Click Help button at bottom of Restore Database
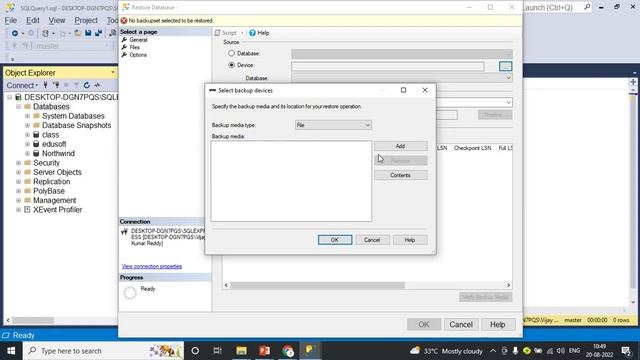This screenshot has width=640, height=360. click(x=498, y=324)
